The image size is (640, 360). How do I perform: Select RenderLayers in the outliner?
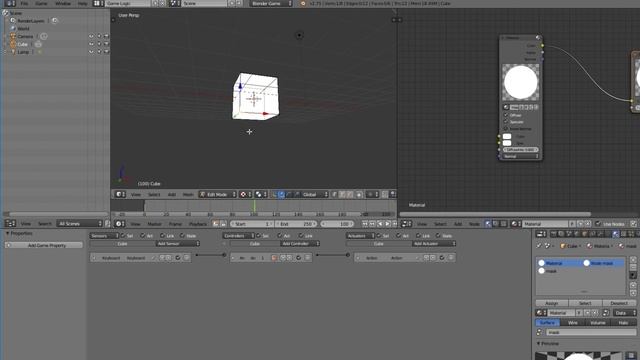(31, 21)
